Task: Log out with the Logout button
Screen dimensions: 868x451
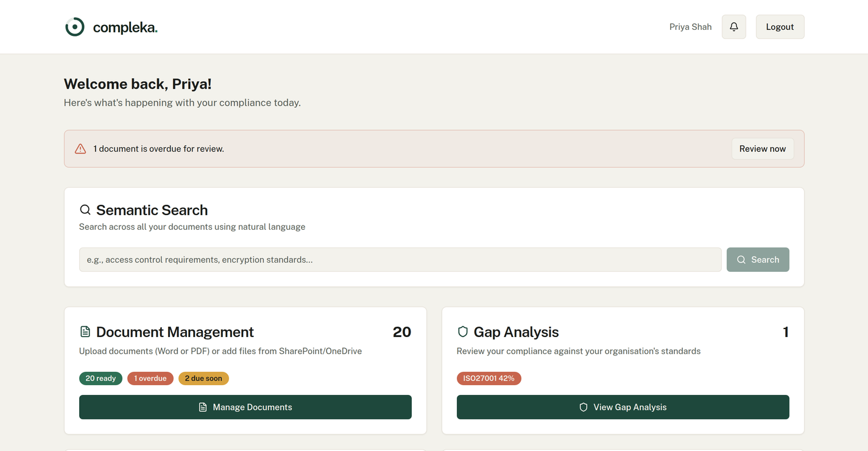Action: click(780, 27)
